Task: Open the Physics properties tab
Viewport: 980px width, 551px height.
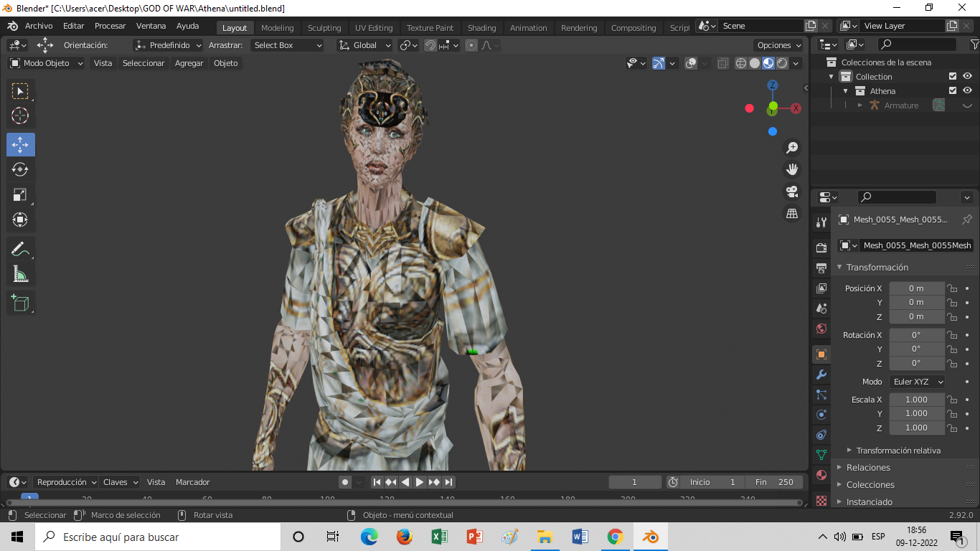Action: pos(821,415)
